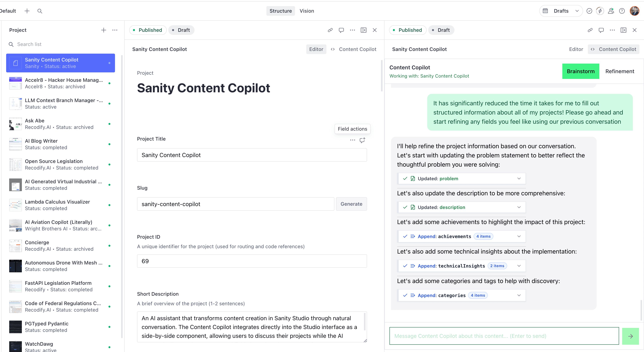Open comments icon in right document pane

point(601,30)
